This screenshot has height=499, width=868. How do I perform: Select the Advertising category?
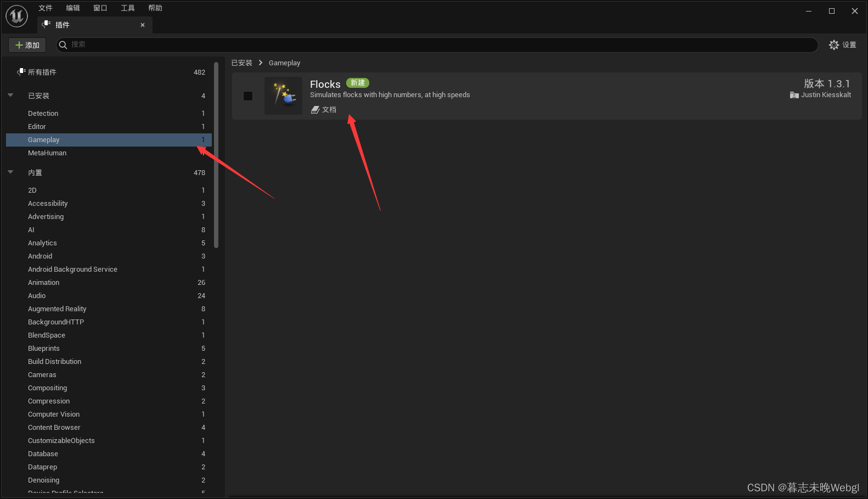(x=109, y=216)
